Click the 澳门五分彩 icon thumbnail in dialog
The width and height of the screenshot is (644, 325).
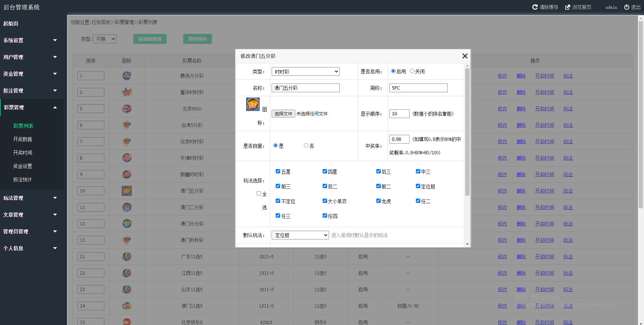pos(253,104)
